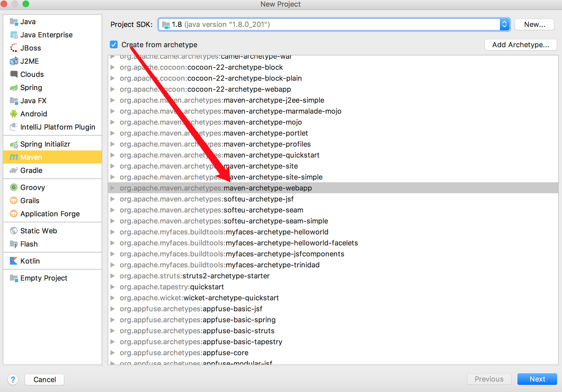Click the Spring green leaf icon
This screenshot has height=392, width=562.
pyautogui.click(x=14, y=88)
